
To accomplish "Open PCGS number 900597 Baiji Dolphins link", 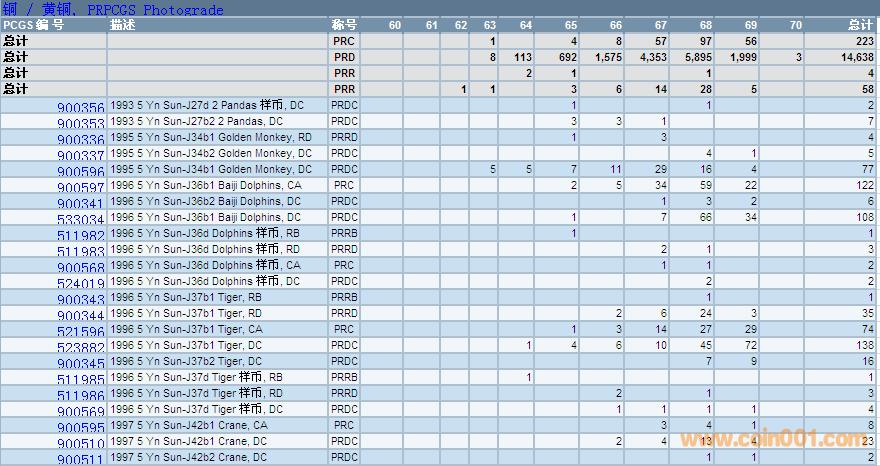I will point(81,188).
